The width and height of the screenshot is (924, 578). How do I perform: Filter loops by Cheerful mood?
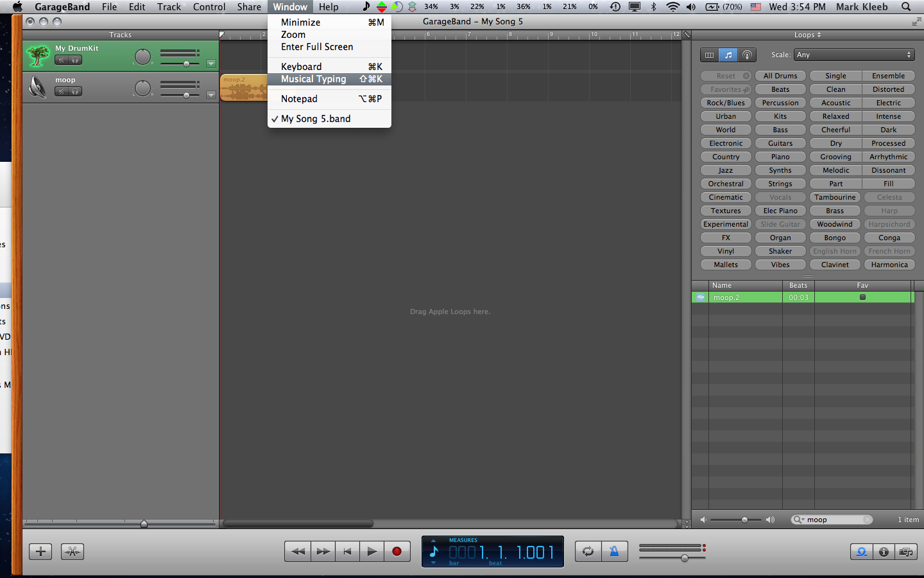point(836,130)
